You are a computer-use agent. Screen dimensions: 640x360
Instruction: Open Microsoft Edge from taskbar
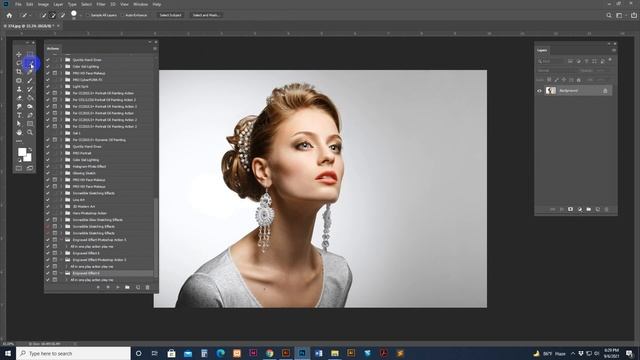click(x=220, y=353)
